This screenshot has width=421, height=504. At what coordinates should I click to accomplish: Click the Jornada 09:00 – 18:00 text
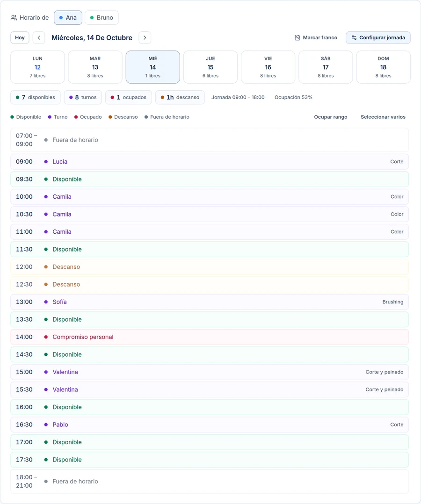[238, 97]
